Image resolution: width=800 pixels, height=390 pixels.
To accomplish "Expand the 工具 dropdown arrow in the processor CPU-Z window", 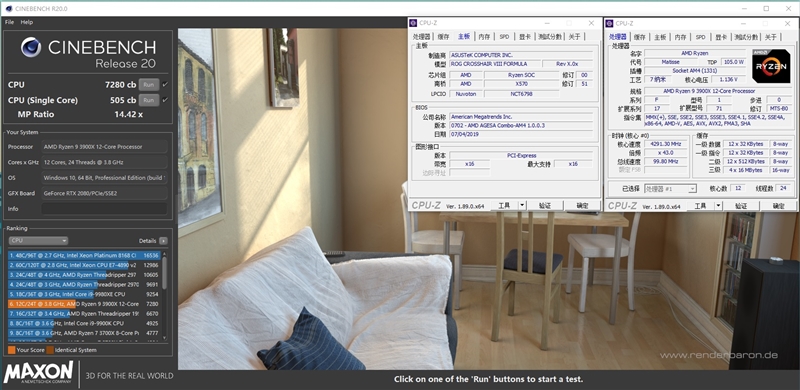I will 718,205.
